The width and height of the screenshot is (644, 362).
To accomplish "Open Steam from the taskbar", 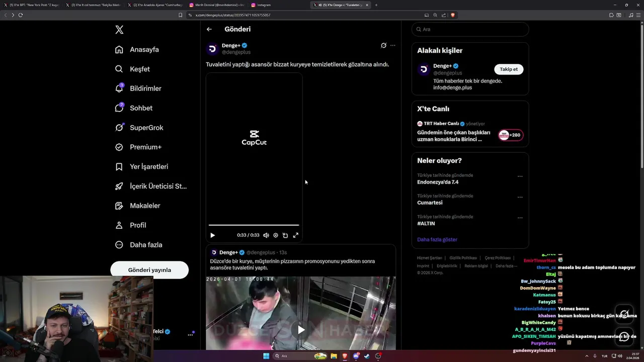I will pos(367,356).
